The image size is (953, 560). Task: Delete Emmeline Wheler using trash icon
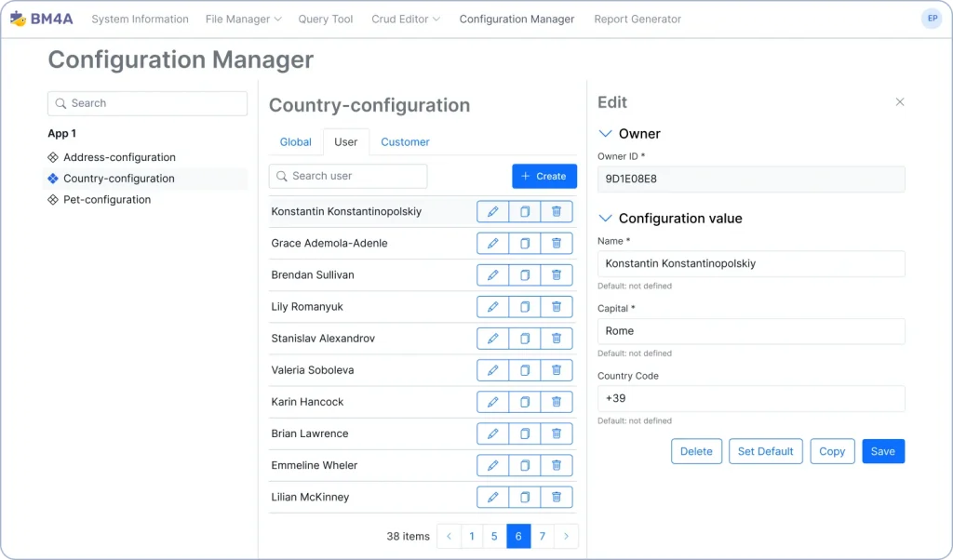(x=557, y=465)
